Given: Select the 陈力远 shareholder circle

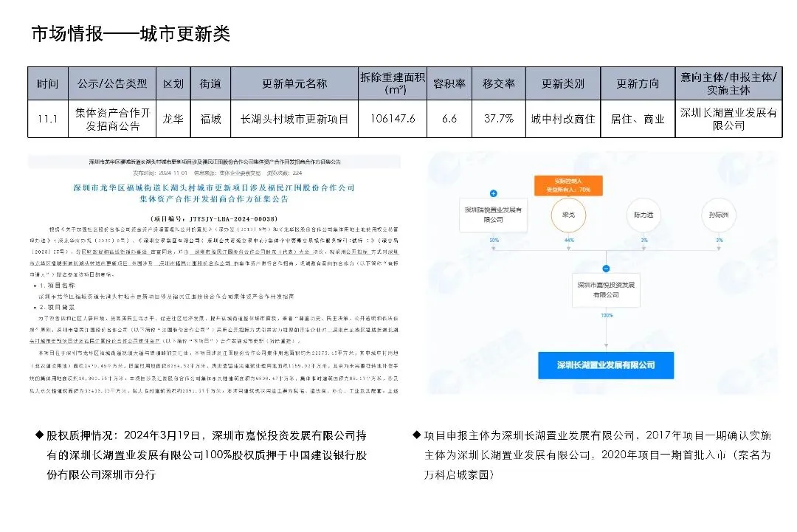Looking at the screenshot, I should (644, 215).
